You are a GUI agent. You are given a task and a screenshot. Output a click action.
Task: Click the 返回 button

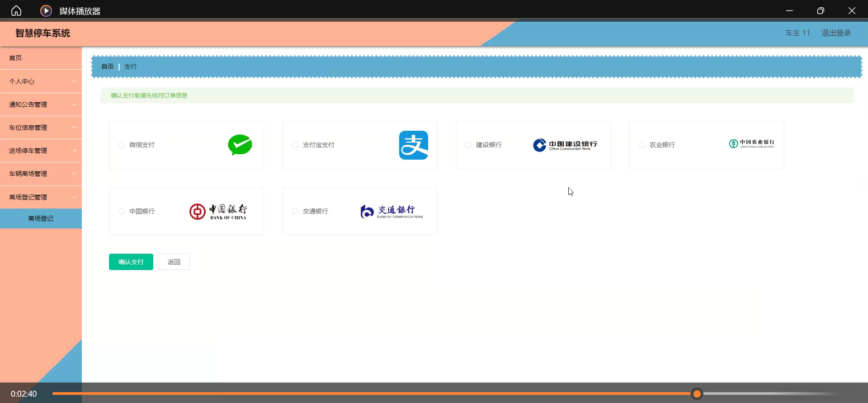(174, 262)
